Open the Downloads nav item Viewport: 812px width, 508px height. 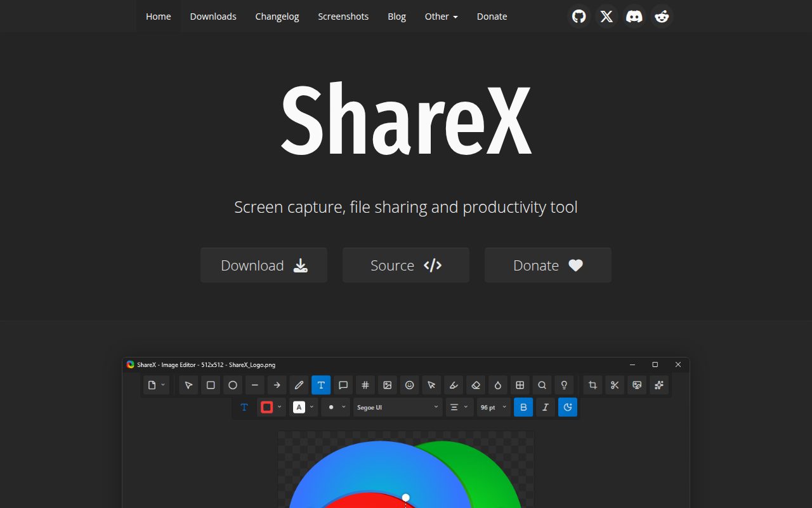coord(213,17)
